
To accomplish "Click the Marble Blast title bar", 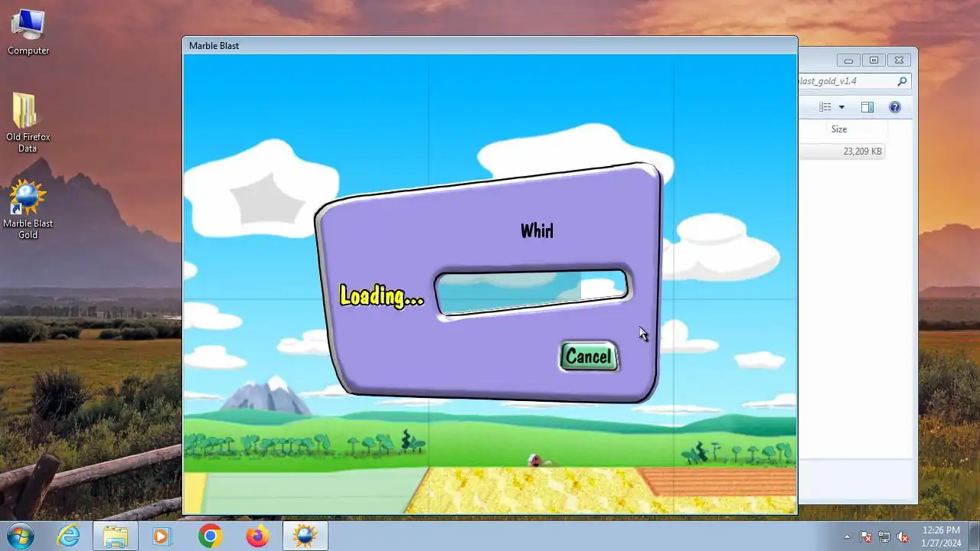I will coord(490,46).
